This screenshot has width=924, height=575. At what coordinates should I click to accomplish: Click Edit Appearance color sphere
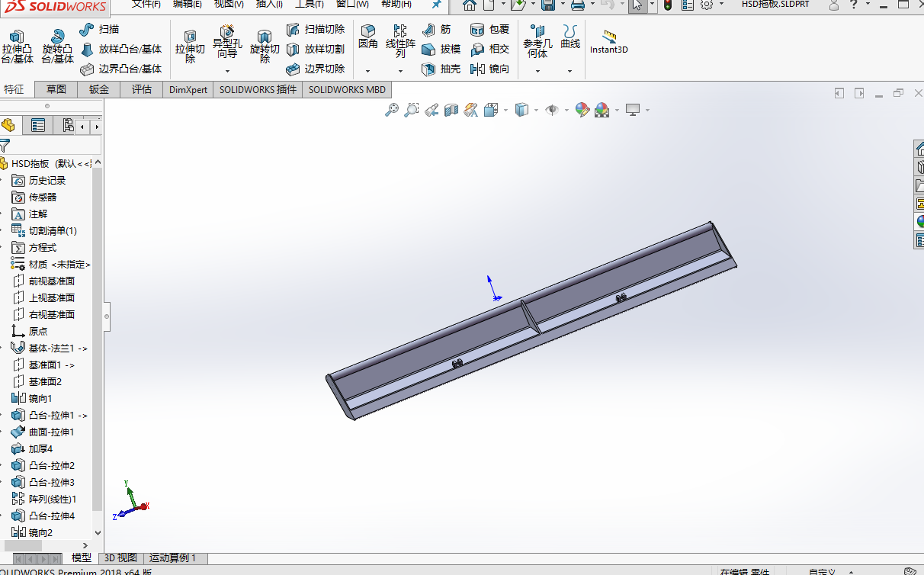click(x=582, y=110)
